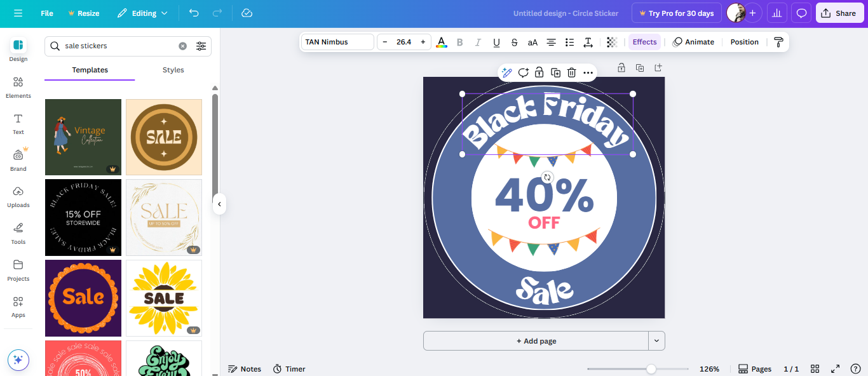The width and height of the screenshot is (868, 376).
Task: Toggle strikethrough formatting
Action: tap(515, 42)
